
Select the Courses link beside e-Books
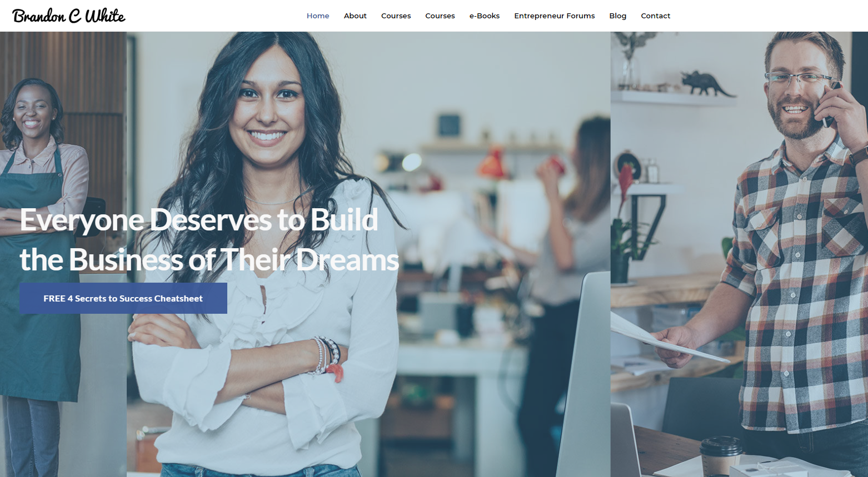click(x=440, y=16)
